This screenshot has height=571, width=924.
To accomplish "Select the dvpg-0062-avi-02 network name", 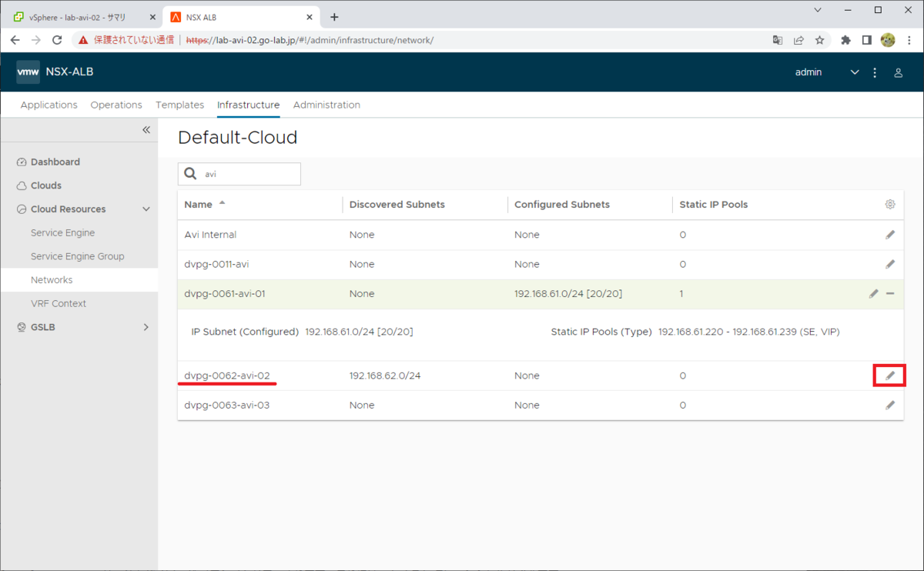I will point(227,376).
